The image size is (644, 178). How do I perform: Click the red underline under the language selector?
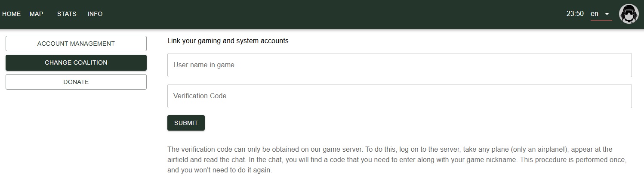click(x=601, y=20)
